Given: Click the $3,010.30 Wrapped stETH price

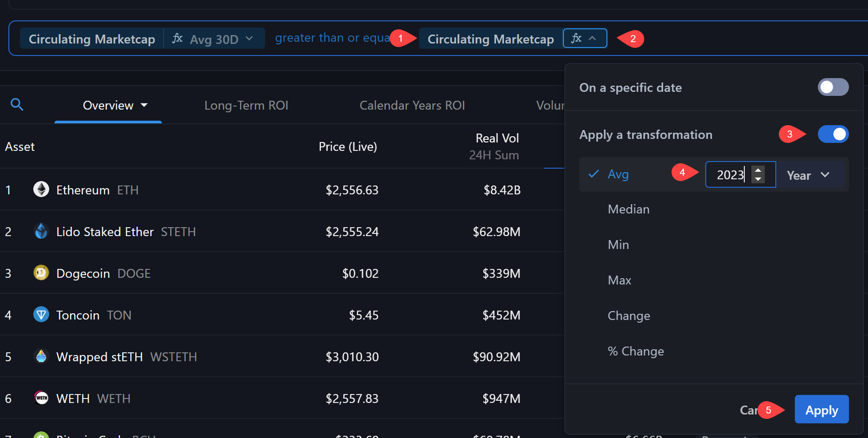Looking at the screenshot, I should [x=352, y=357].
